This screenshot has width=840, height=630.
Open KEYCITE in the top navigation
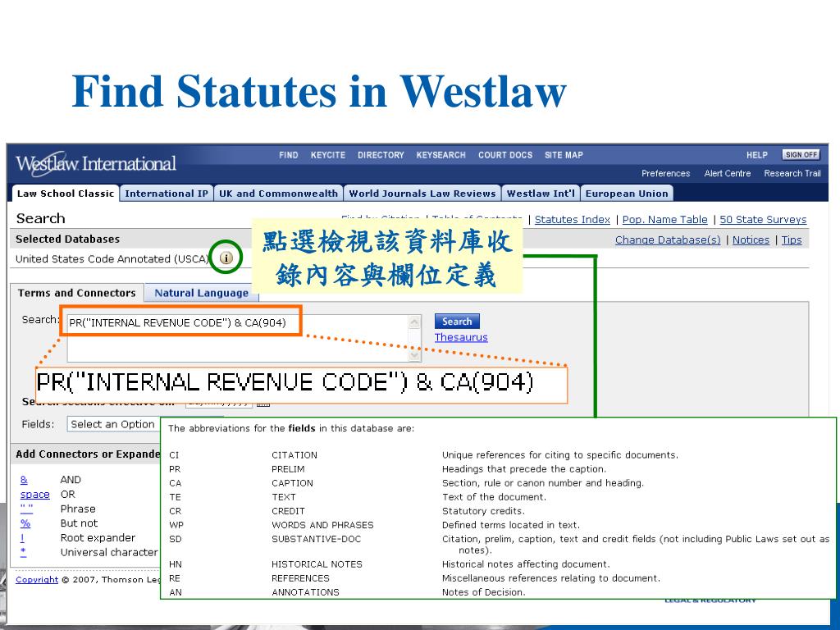(x=328, y=155)
